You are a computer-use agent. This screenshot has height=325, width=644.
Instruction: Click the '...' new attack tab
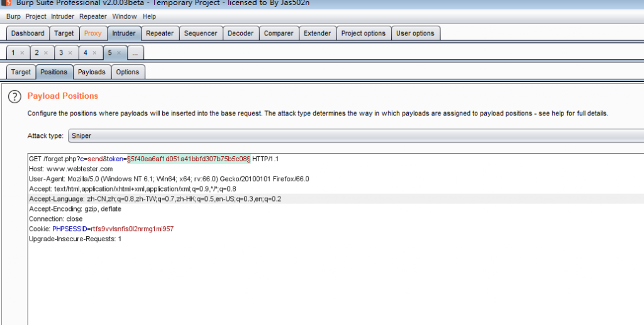pos(135,53)
